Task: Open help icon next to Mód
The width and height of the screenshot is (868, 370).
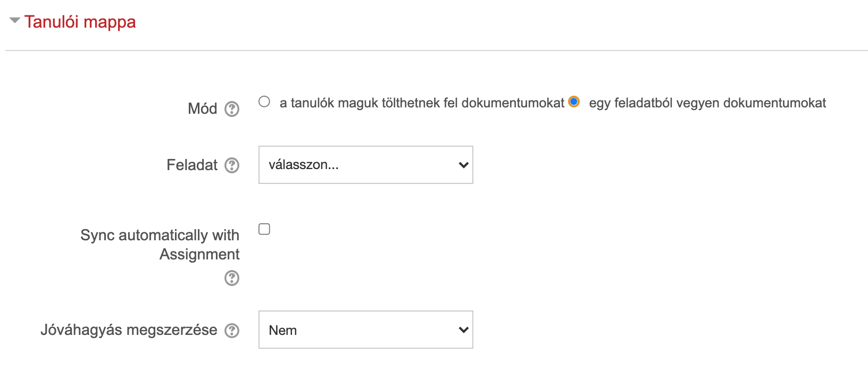Action: tap(232, 109)
